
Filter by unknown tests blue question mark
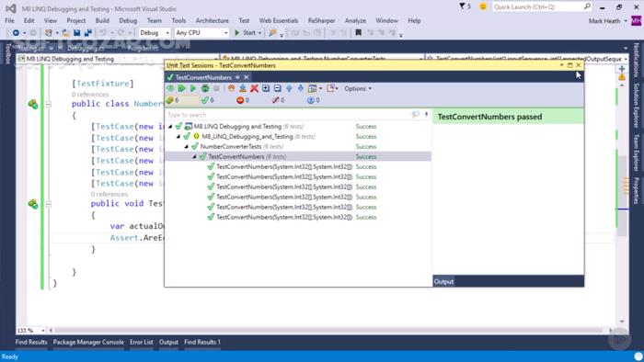314,100
